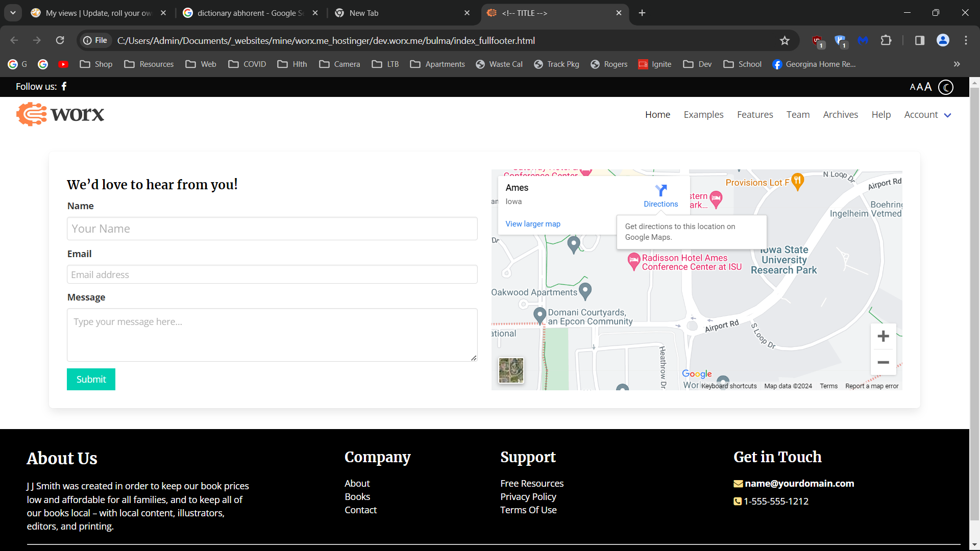Switch to satellite view thumbnail on map
Viewport: 980px width, 551px height.
click(x=511, y=370)
